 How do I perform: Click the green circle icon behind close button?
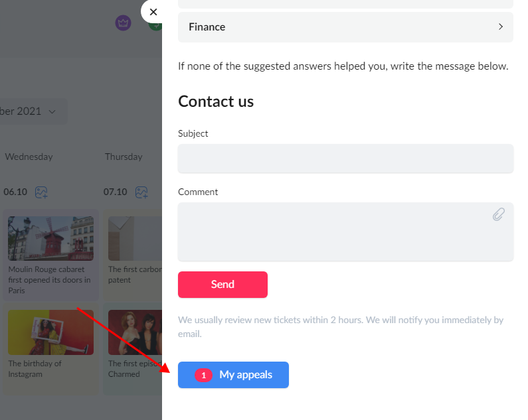156,27
